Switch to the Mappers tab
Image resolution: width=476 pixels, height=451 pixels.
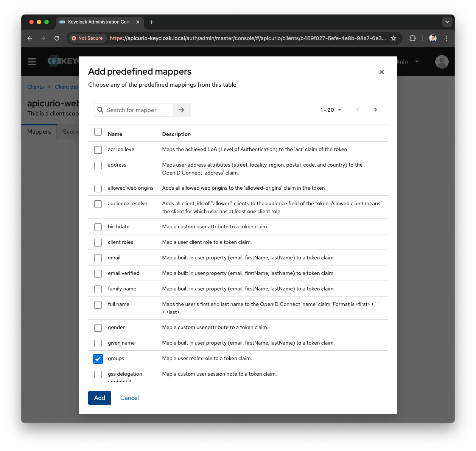(x=39, y=131)
